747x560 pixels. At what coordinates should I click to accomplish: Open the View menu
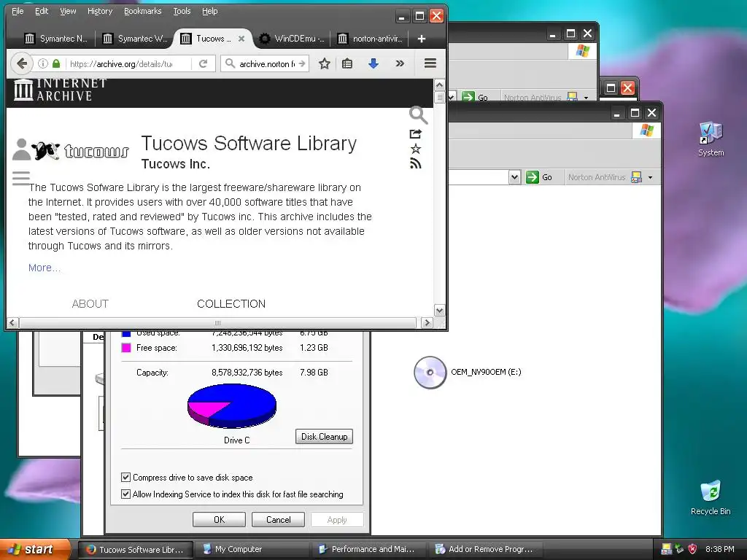[68, 11]
